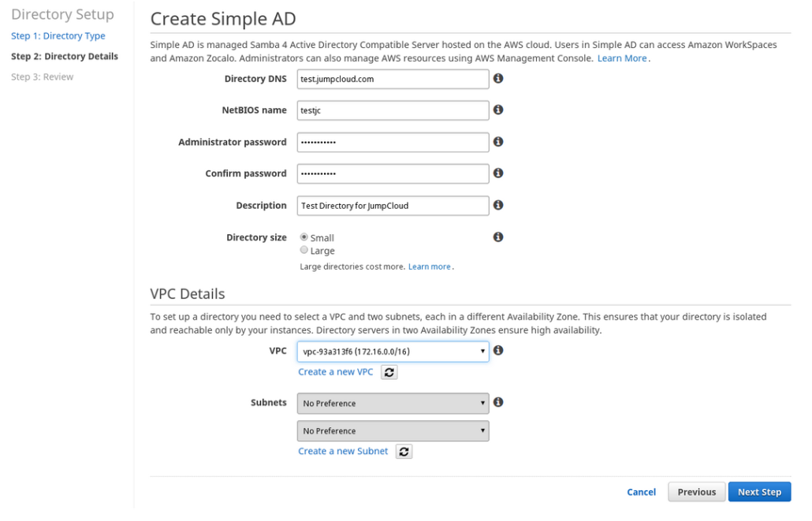Click info icon next to Confirm password
This screenshot has width=812, height=521.
[x=498, y=173]
